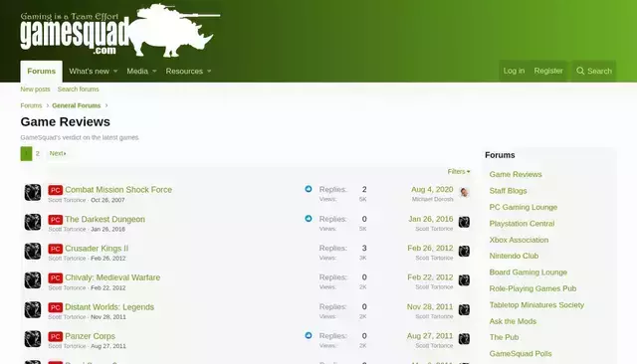Go to page 2 of reviews

[38, 153]
